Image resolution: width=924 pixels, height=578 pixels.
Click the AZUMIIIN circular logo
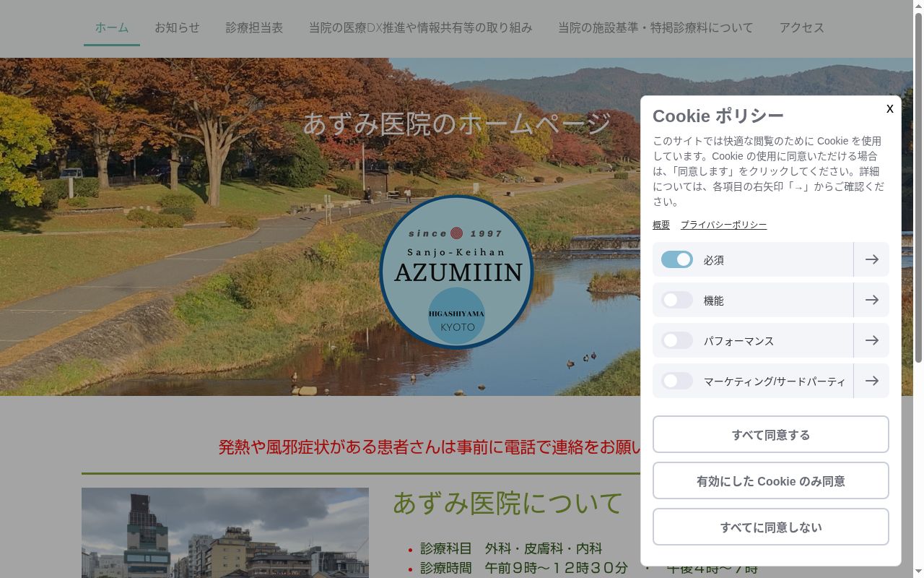(x=456, y=272)
